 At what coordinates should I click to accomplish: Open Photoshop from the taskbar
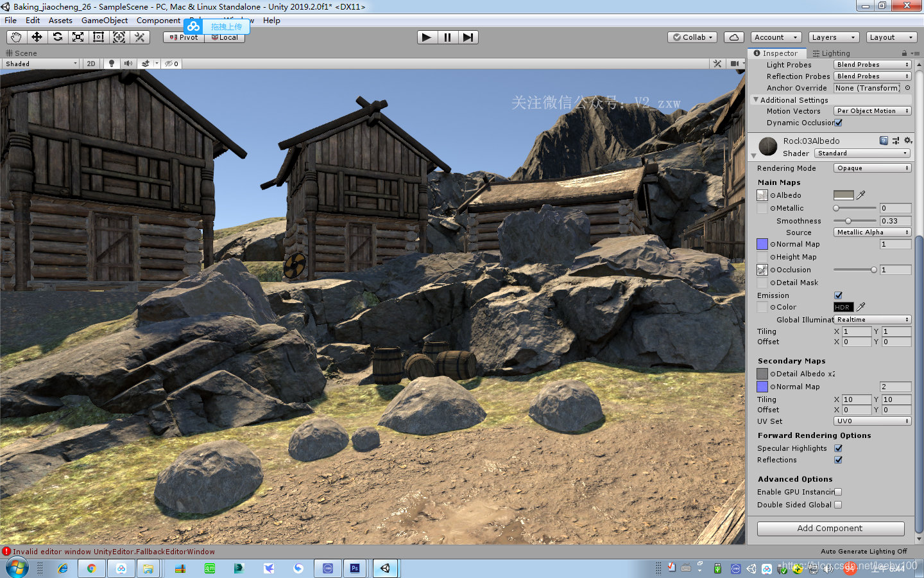(x=355, y=568)
